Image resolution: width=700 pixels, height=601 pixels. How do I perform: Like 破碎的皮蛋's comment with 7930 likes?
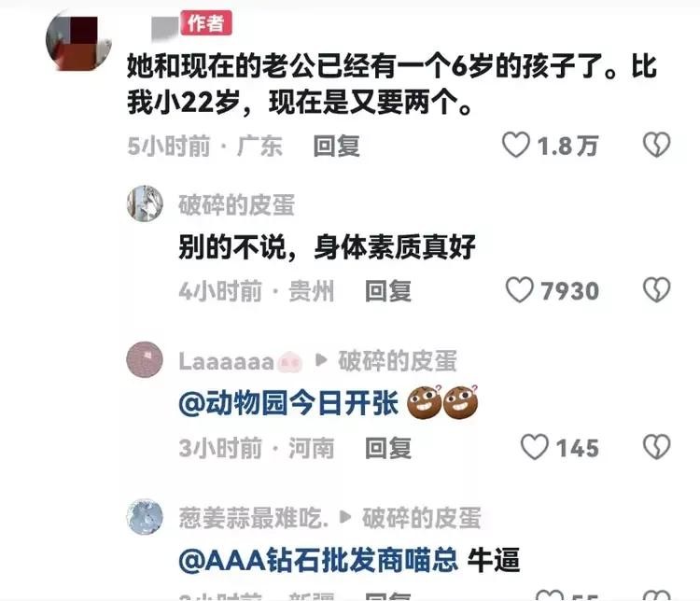click(520, 290)
